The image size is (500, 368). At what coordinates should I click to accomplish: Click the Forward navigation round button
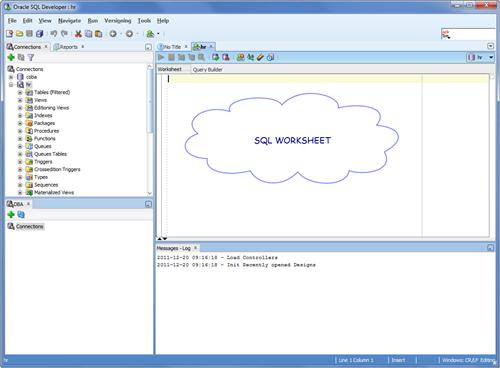(x=129, y=34)
